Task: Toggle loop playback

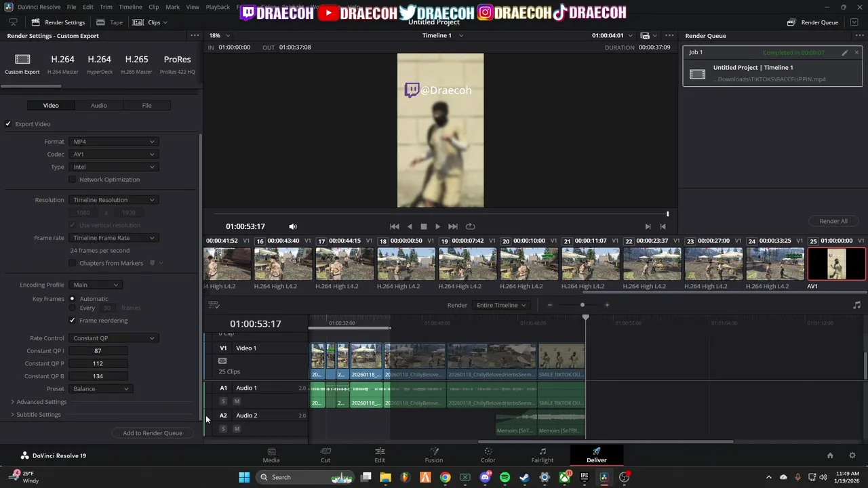Action: pyautogui.click(x=470, y=226)
